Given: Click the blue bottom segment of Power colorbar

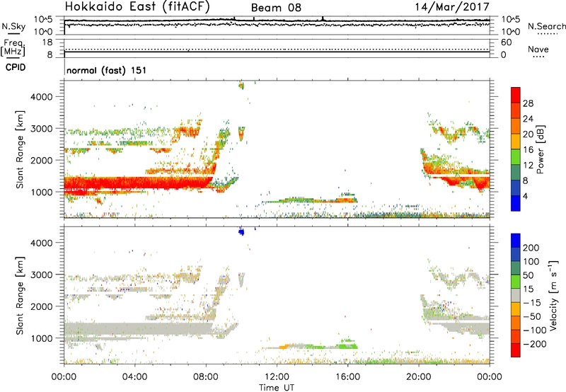Looking at the screenshot, I should pyautogui.click(x=516, y=204).
